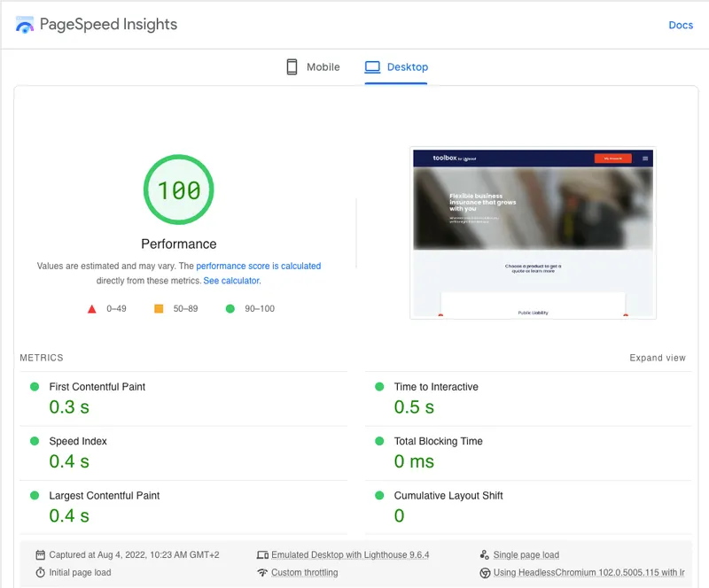Click the network icon next to Custom throttling
Screen dimensions: 709x588
262,572
